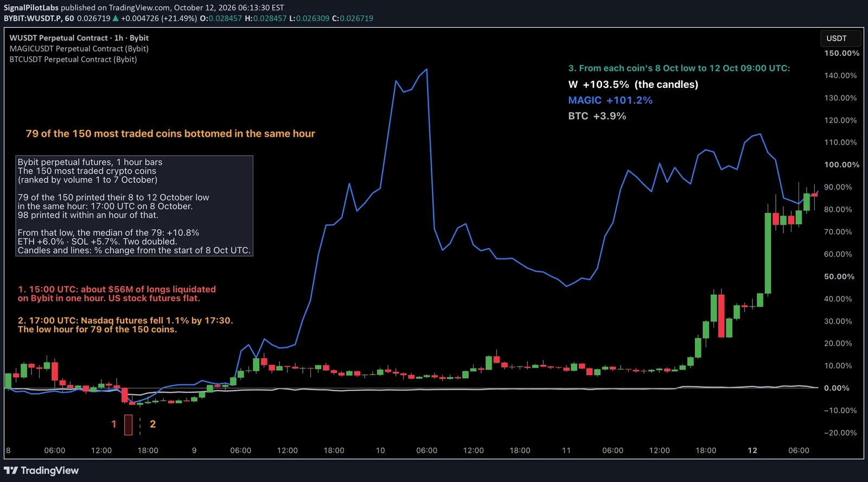Click the low value L:0.026309
868x482 pixels.
point(309,18)
